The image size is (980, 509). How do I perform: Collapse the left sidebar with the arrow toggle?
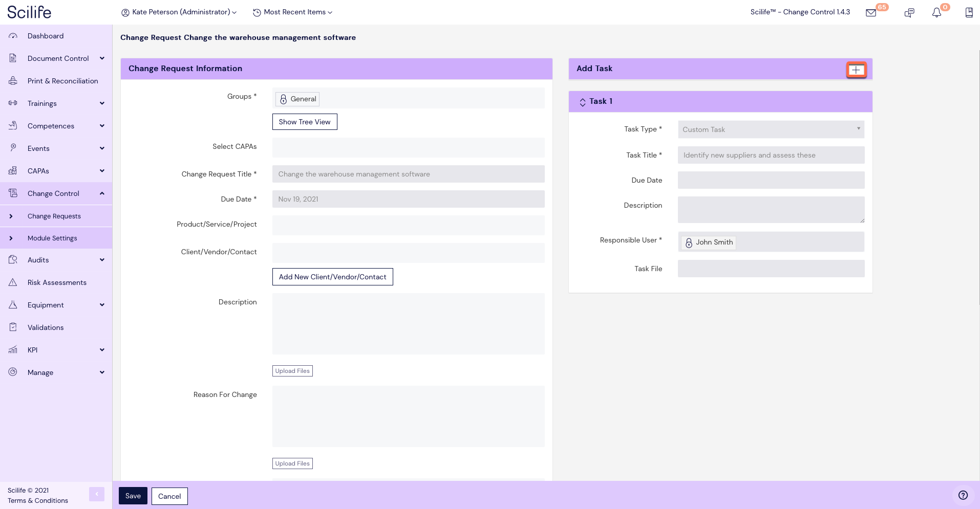click(97, 494)
